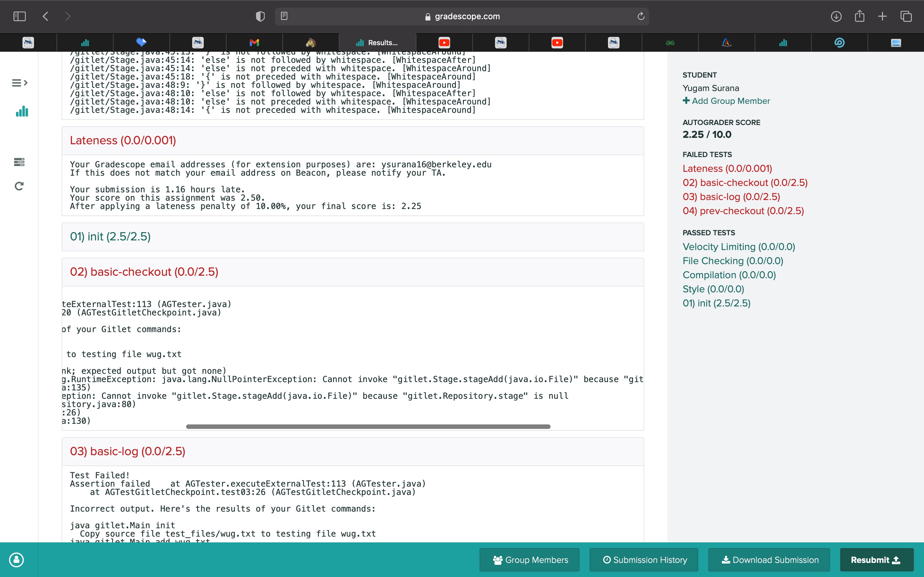Screen dimensions: 924x577
Task: Click the Safari share icon
Action: 859,16
